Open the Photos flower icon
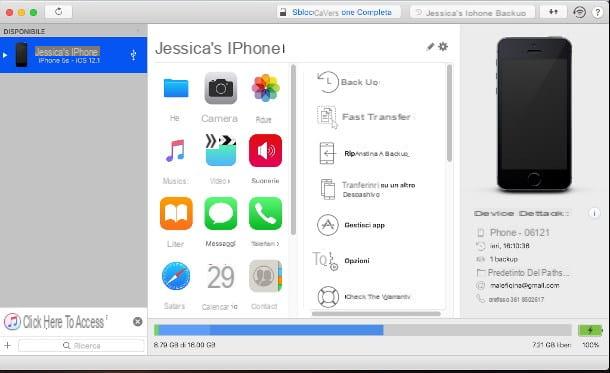 click(265, 88)
